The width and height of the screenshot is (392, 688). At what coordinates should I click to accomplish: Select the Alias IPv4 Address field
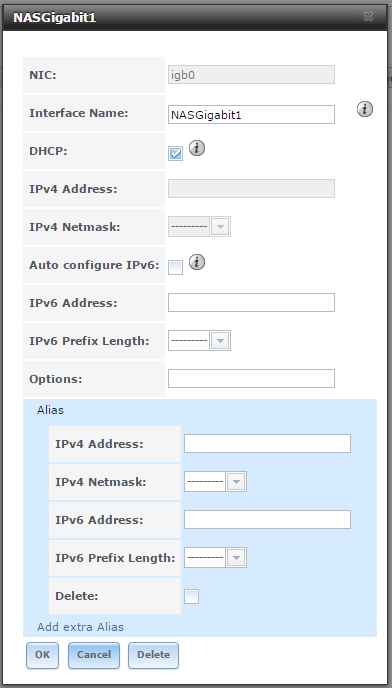tap(267, 444)
